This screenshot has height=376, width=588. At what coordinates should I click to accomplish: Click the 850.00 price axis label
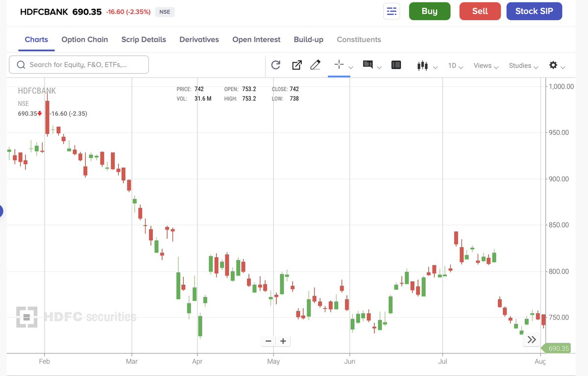pyautogui.click(x=558, y=225)
